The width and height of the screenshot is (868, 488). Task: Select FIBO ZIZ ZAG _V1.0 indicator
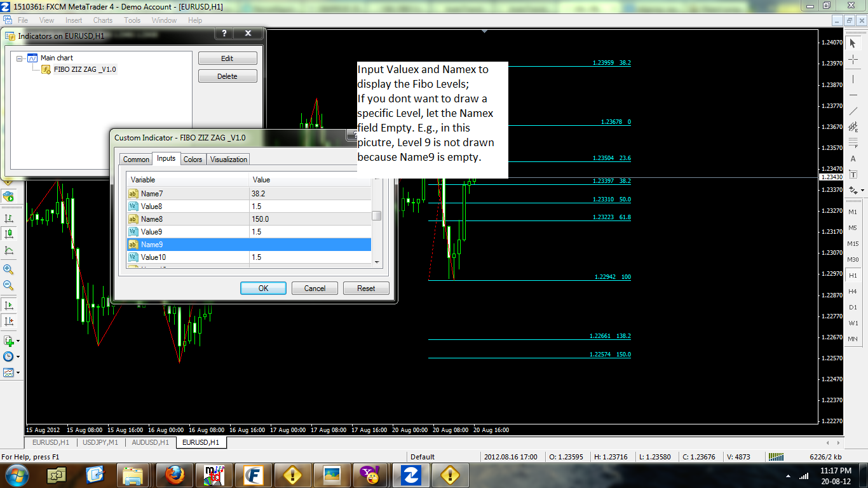coord(85,69)
